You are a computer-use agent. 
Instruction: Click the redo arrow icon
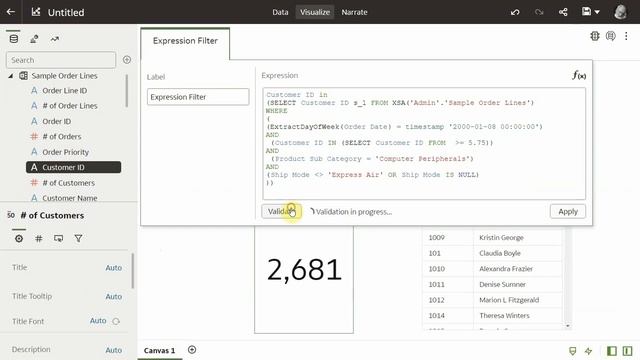[539, 12]
